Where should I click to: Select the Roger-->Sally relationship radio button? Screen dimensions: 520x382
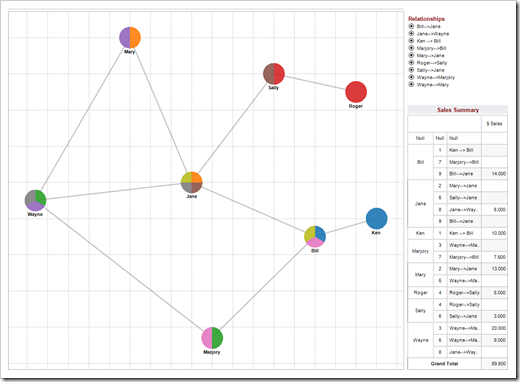click(411, 63)
